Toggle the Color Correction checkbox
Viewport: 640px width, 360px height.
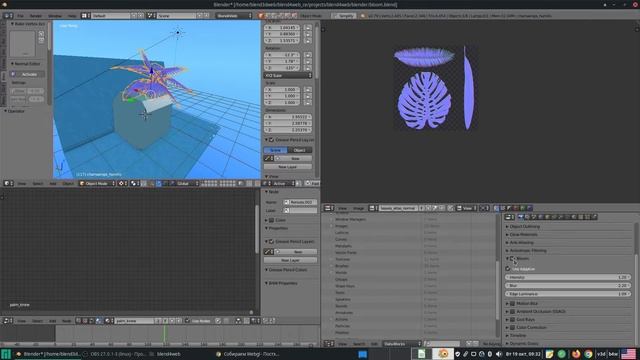pos(513,327)
